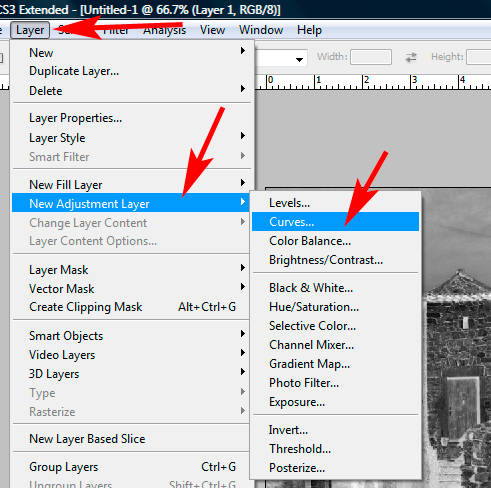Swap width and height arrows icon
Screen dimensions: 491x488
pos(411,57)
